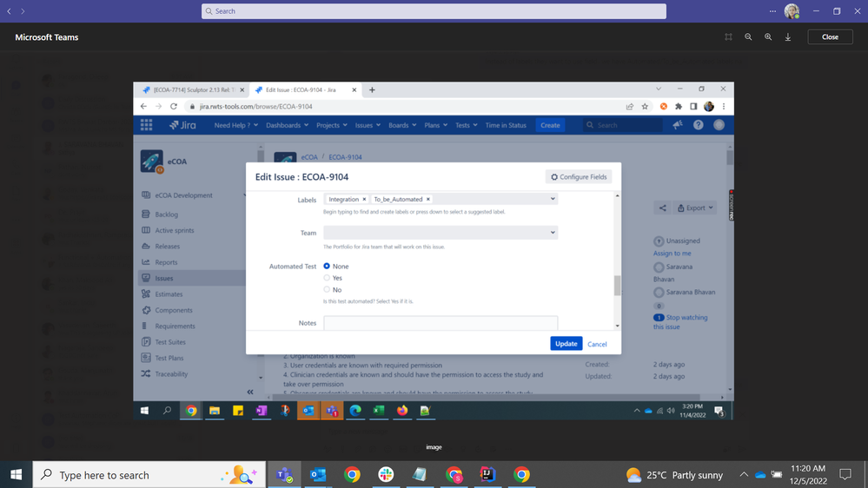Open the Tests dropdown menu
The width and height of the screenshot is (868, 488).
click(x=466, y=125)
